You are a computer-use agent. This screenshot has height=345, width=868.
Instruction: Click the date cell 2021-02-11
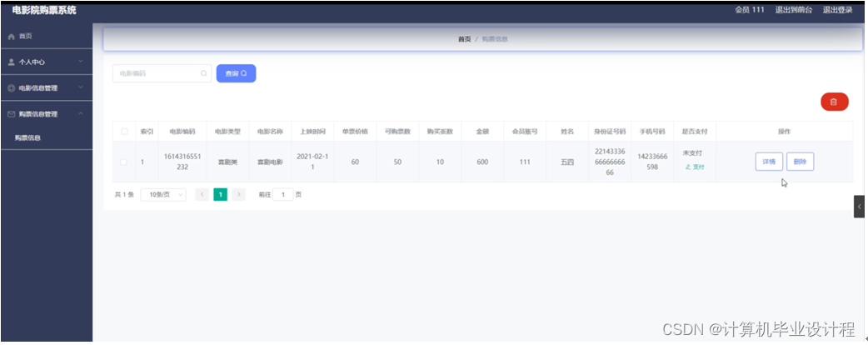[x=312, y=162]
